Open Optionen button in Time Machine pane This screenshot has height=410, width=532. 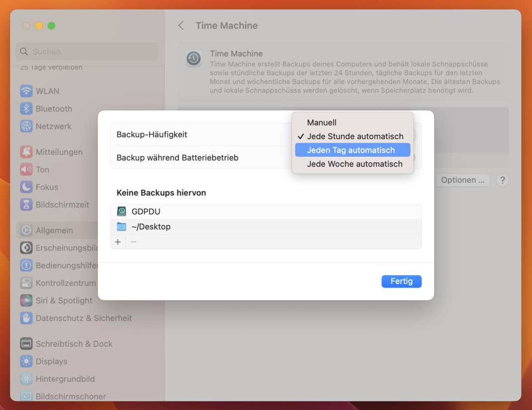(463, 180)
